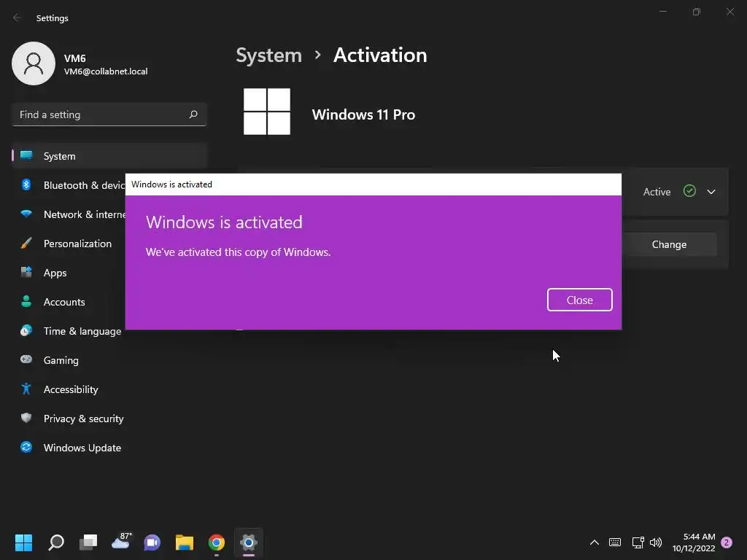Close the Windows is activated dialog
This screenshot has height=560, width=747.
coord(579,300)
